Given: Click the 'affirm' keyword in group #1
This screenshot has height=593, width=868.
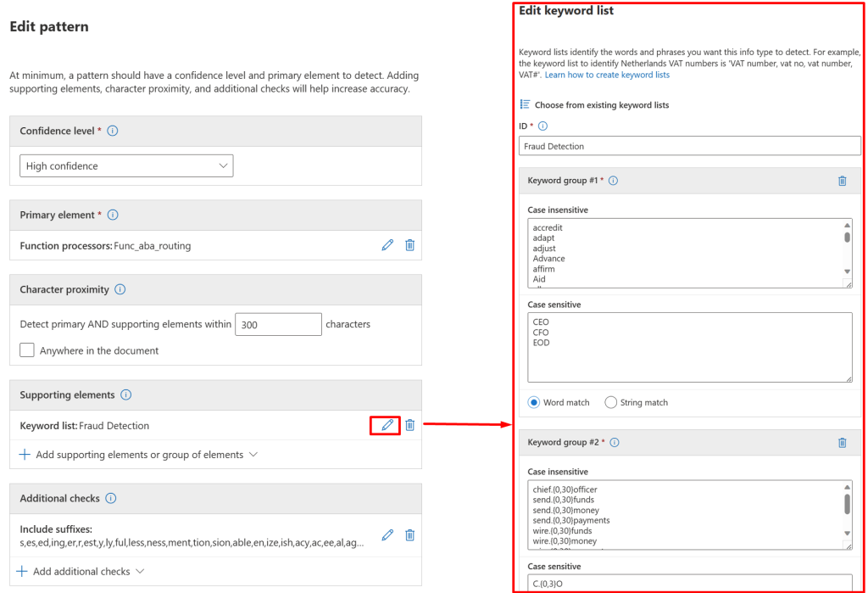Looking at the screenshot, I should pyautogui.click(x=543, y=269).
